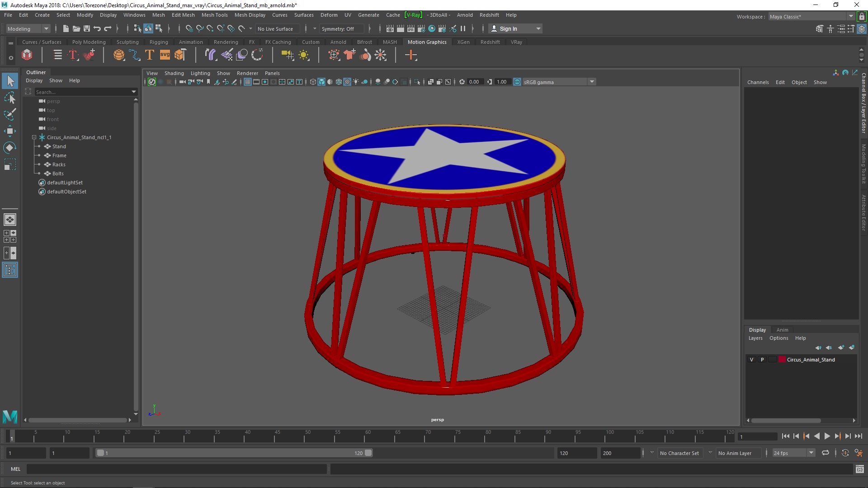Select the arrow Select tool in toolbox
The image size is (868, 488).
(x=10, y=81)
